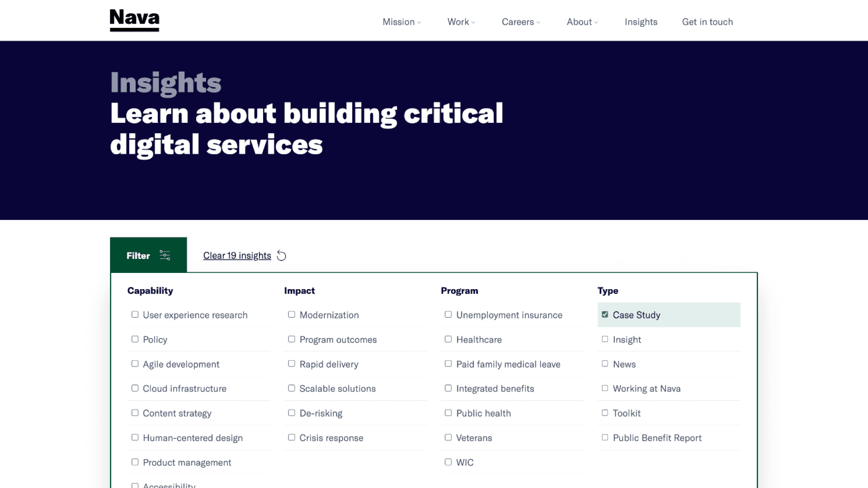Screen dimensions: 868x488
Task: Check the Crisis response checkbox
Action: 292,437
